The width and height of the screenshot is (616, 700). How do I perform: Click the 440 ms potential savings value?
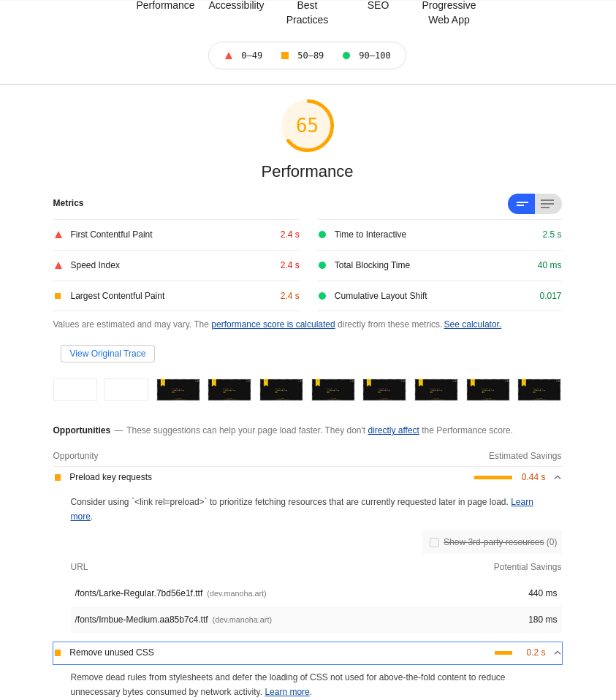pos(543,593)
